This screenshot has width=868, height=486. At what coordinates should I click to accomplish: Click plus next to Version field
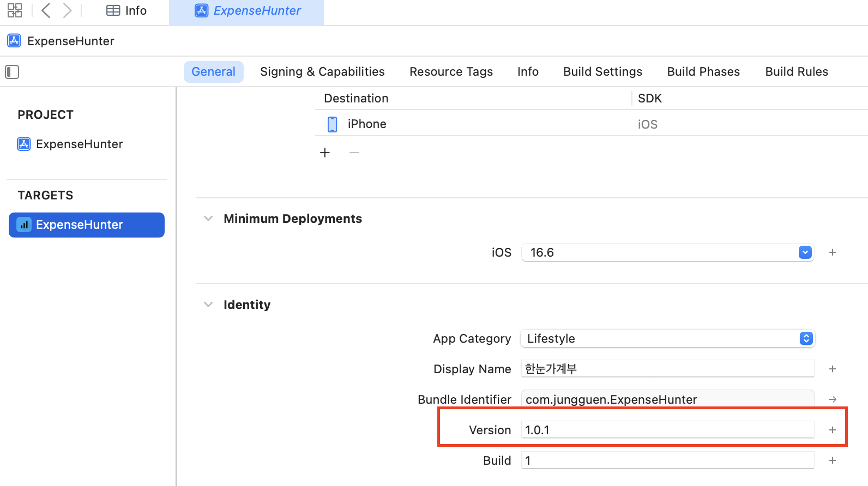pos(833,430)
